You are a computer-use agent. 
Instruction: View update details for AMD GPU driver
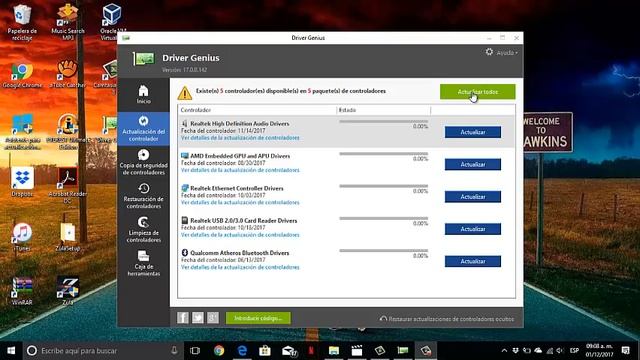pyautogui.click(x=240, y=170)
